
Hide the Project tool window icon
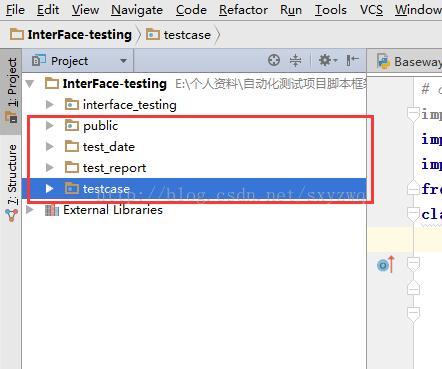point(352,60)
